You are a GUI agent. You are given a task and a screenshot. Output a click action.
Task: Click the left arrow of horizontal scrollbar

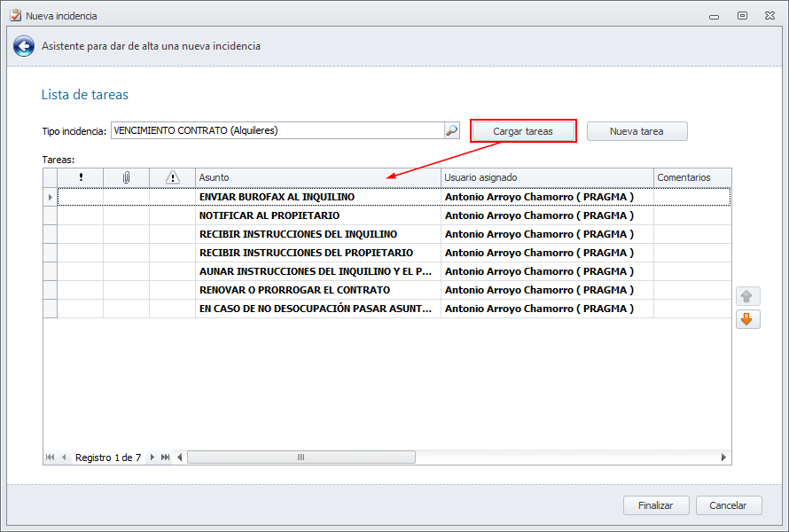pos(180,457)
